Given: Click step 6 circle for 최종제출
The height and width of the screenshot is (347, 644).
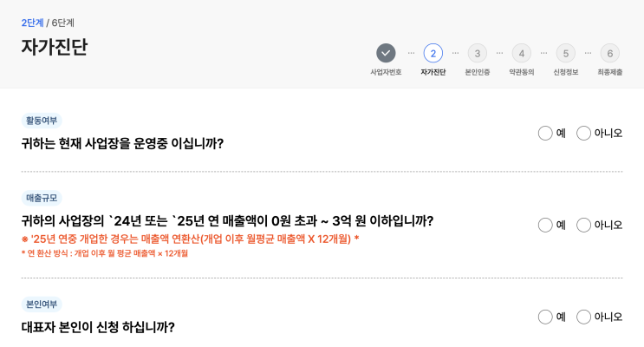Looking at the screenshot, I should click(x=609, y=53).
